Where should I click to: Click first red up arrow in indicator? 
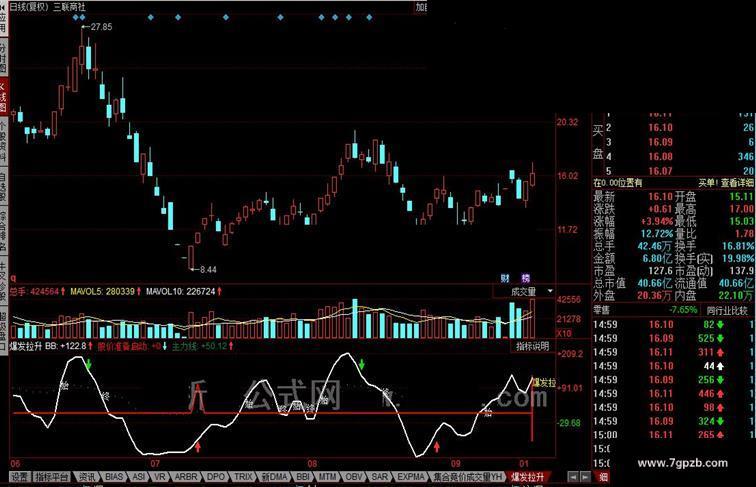point(198,447)
